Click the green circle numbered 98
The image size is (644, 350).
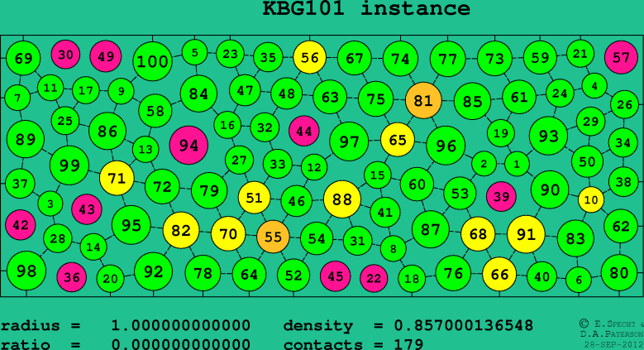tap(26, 271)
